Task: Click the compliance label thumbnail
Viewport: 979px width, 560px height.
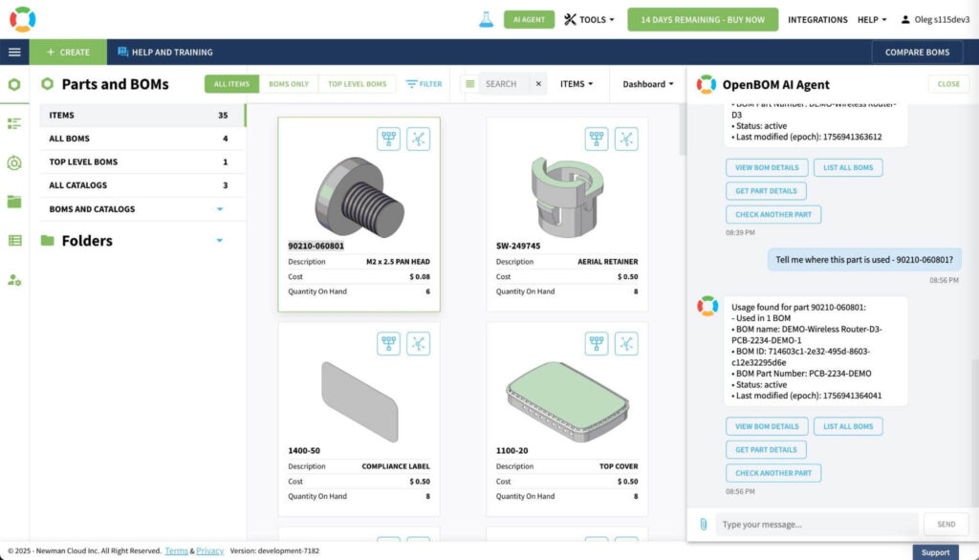Action: pyautogui.click(x=359, y=401)
